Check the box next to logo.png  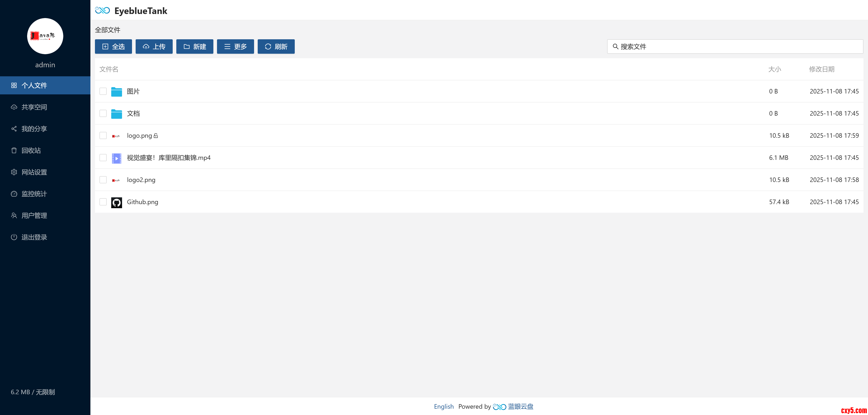click(x=103, y=136)
